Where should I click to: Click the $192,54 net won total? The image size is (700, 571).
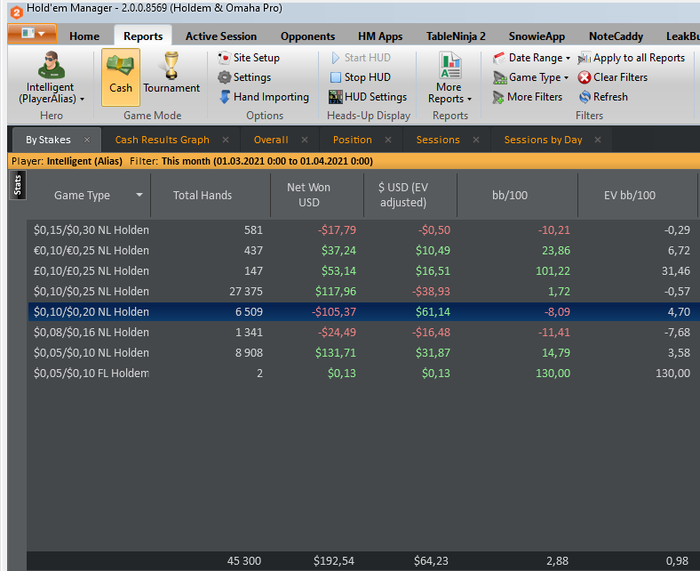(x=333, y=561)
